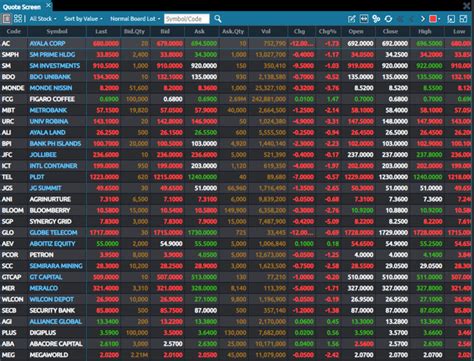Open the SEMIRARA MINING symbol link
The width and height of the screenshot is (474, 361).
tap(56, 266)
